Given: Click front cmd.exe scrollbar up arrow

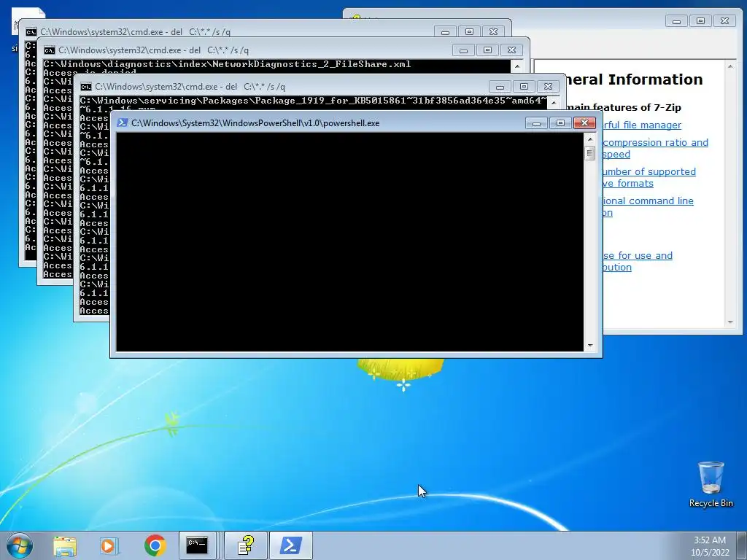Looking at the screenshot, I should click(554, 102).
